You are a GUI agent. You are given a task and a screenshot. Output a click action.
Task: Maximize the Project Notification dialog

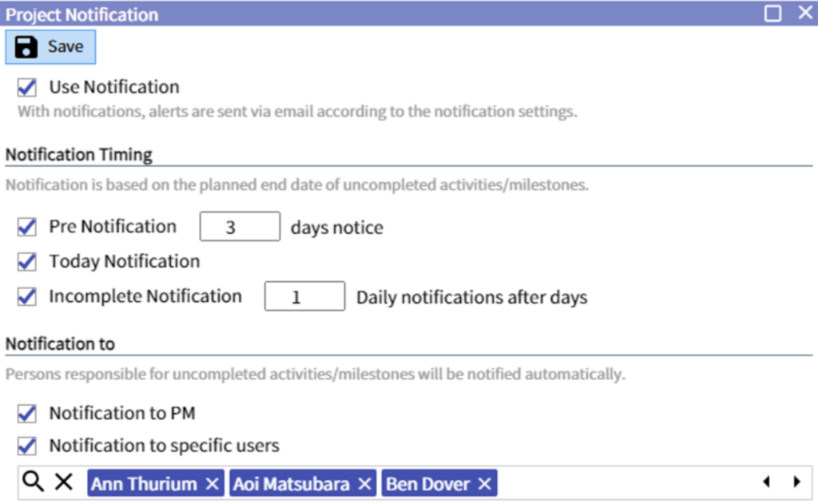772,13
